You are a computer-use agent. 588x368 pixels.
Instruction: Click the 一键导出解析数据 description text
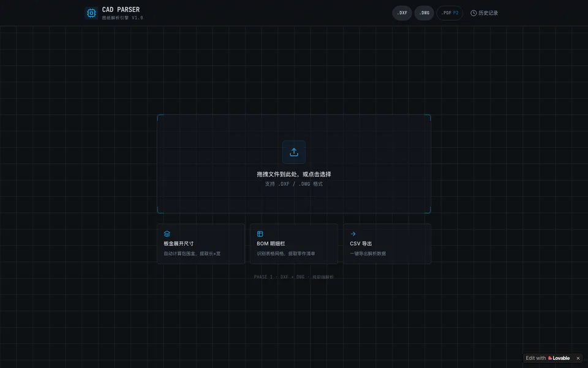click(x=368, y=253)
